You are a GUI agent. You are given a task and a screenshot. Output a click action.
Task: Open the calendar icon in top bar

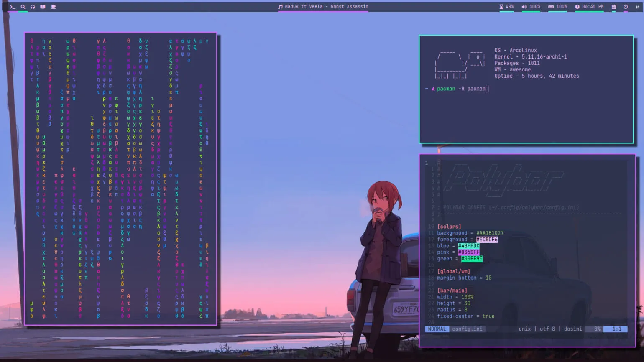(x=613, y=7)
